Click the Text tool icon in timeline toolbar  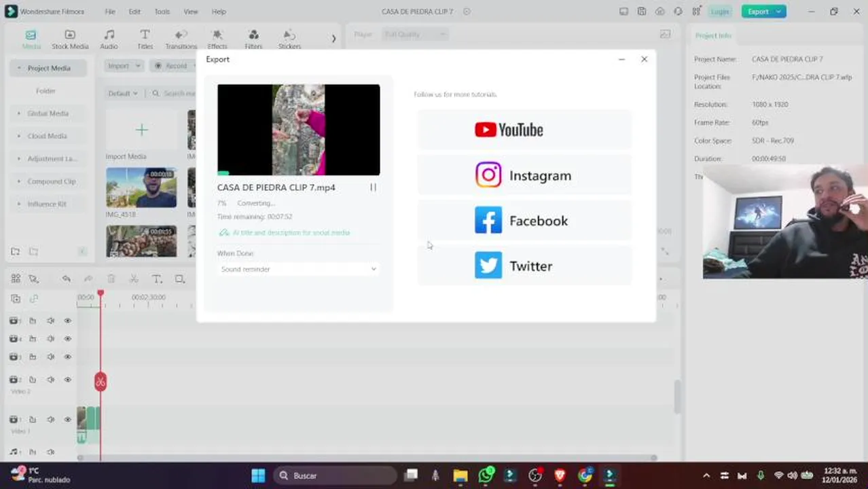coord(157,279)
